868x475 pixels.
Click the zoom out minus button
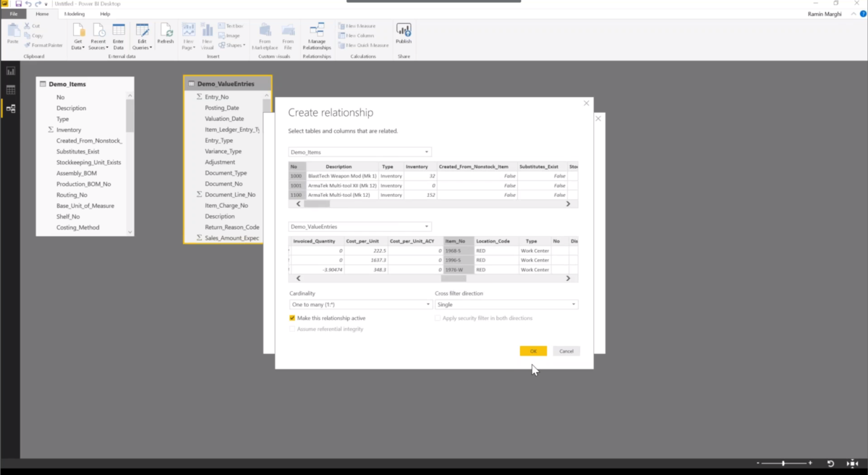pos(758,463)
